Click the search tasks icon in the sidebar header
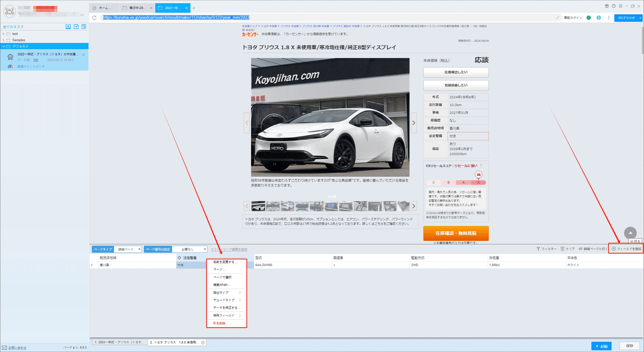The height and width of the screenshot is (352, 644). click(84, 26)
